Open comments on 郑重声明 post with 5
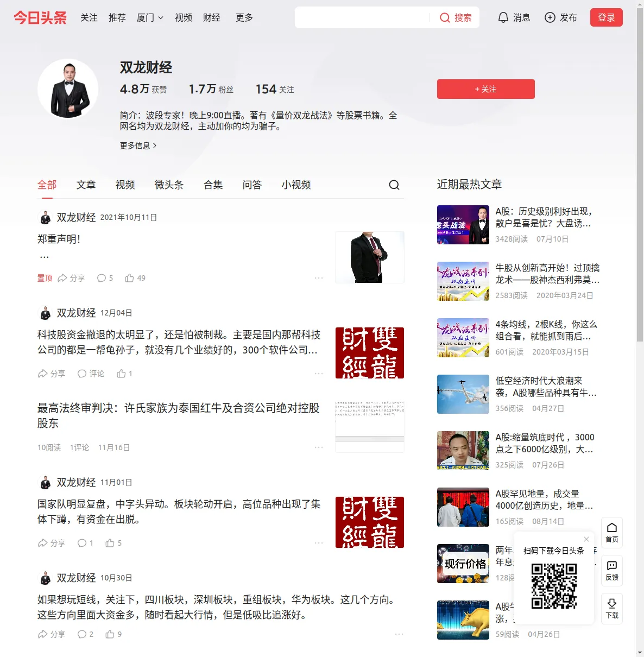644x657 pixels. click(x=105, y=278)
